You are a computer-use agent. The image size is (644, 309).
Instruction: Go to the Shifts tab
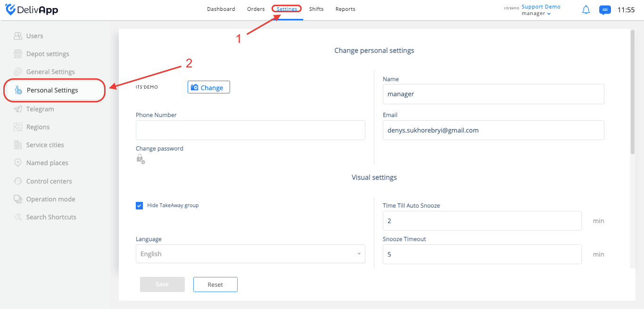click(x=316, y=9)
